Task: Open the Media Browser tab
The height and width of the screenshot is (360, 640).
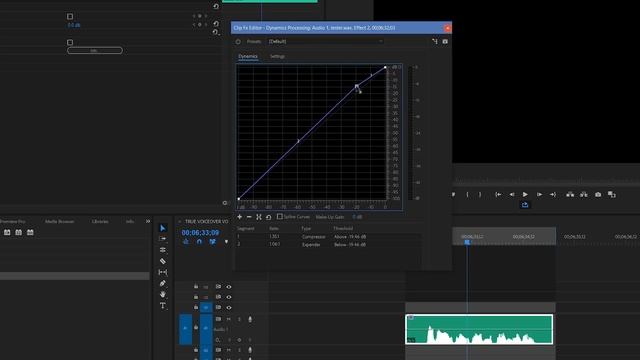Action: click(60, 221)
